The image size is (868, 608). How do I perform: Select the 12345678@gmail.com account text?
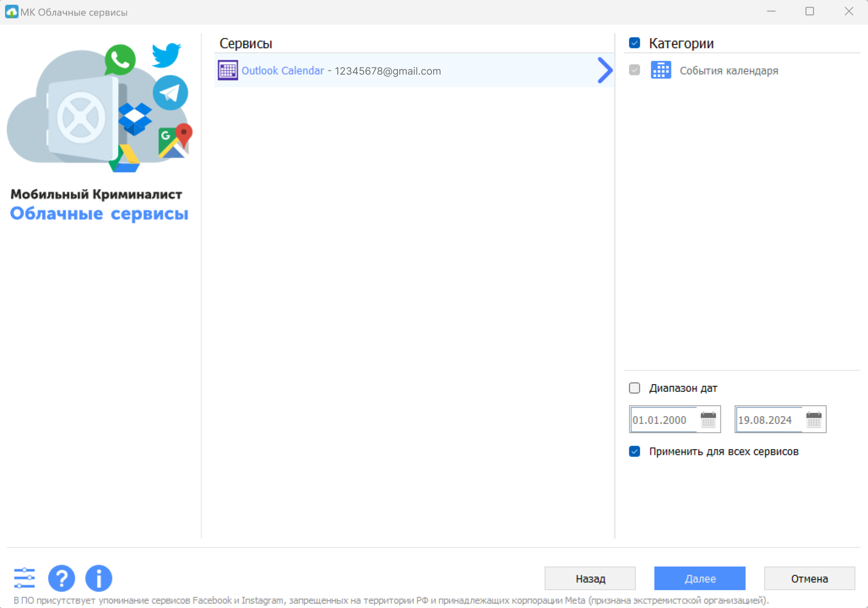[x=388, y=71]
